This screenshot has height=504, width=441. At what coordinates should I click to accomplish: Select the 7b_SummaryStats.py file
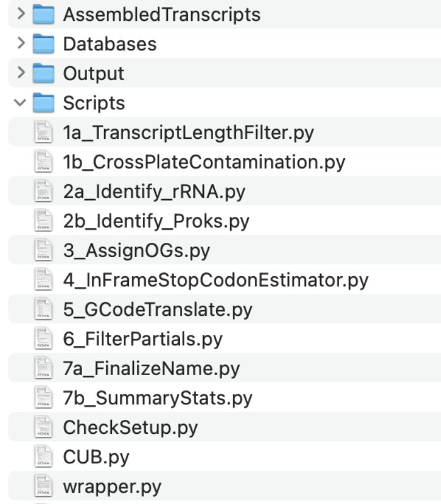coord(157,398)
